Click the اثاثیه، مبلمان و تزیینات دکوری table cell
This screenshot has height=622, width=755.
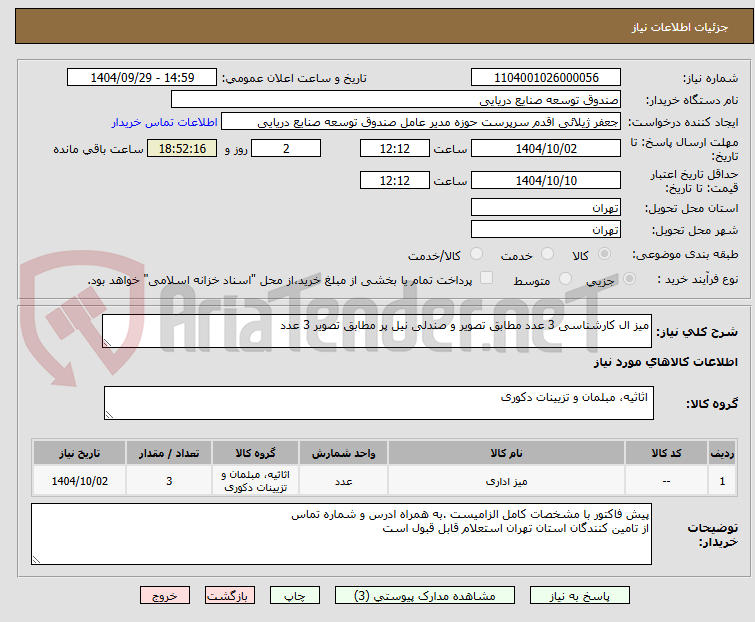click(x=256, y=481)
